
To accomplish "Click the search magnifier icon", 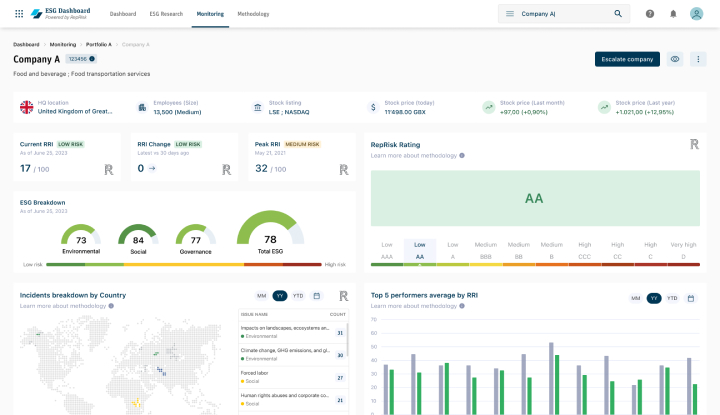I will (618, 14).
